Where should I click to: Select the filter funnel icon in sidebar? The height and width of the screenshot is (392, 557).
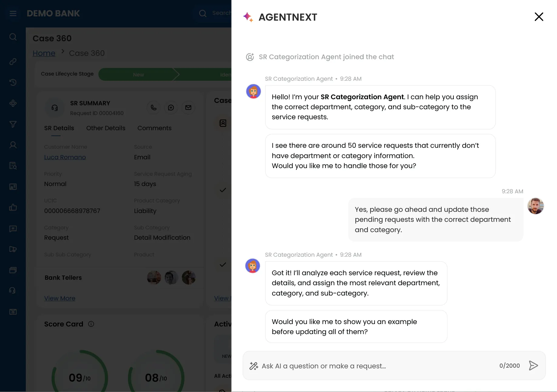(x=13, y=124)
